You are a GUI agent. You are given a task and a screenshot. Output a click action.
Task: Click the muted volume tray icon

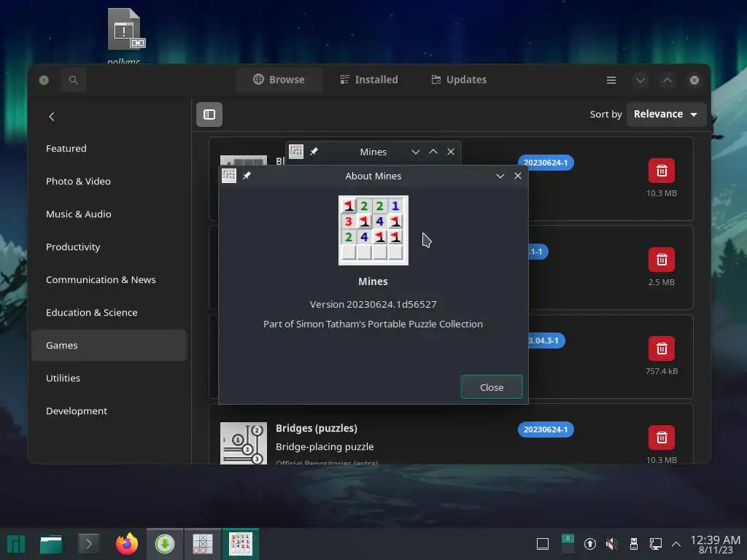tap(612, 544)
